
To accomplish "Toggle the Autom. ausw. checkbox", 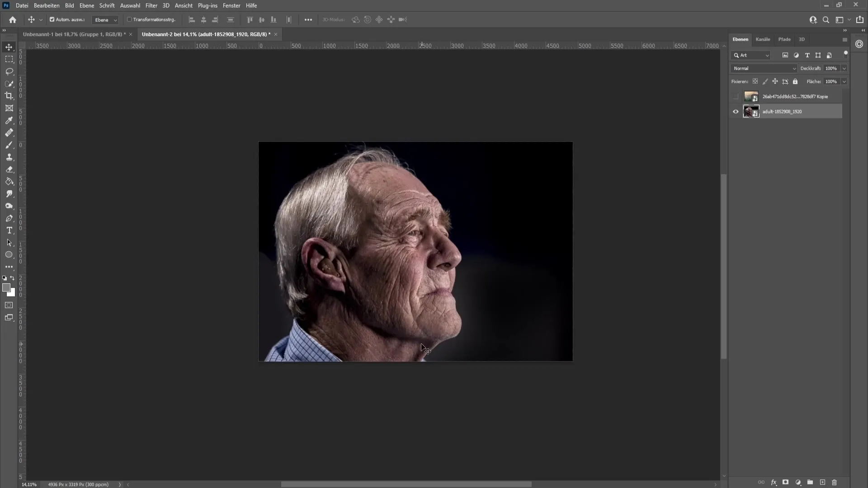I will click(52, 19).
